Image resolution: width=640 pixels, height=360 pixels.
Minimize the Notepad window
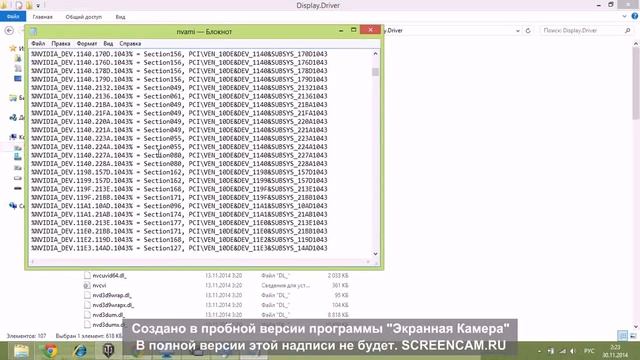point(341,30)
